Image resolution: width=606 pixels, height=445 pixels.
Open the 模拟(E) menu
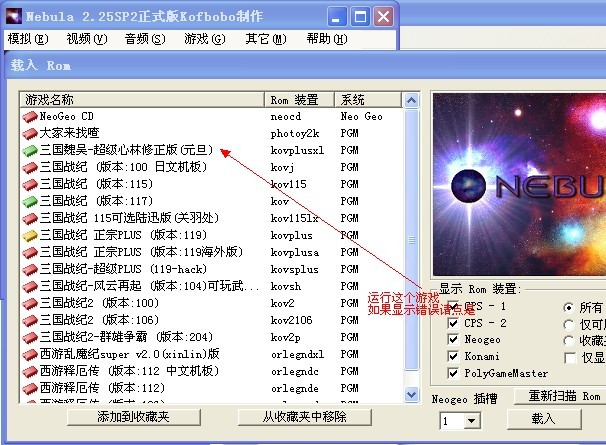click(x=28, y=39)
